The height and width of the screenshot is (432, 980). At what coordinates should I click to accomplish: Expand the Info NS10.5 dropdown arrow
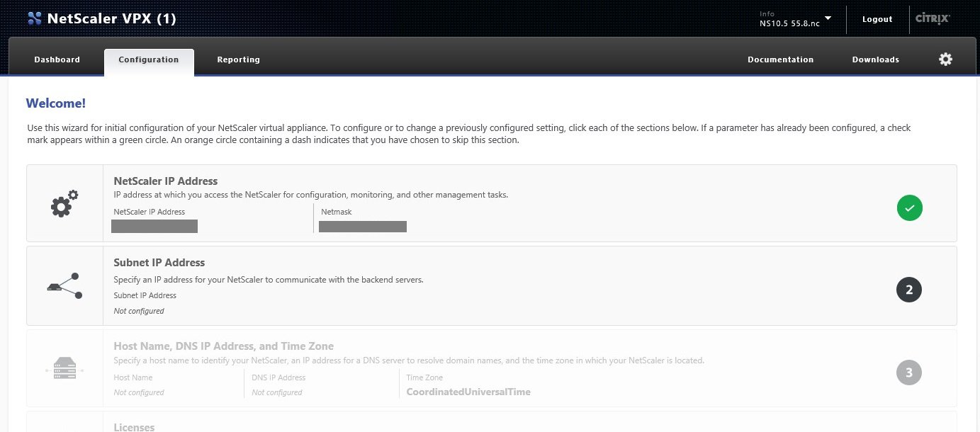(x=828, y=18)
